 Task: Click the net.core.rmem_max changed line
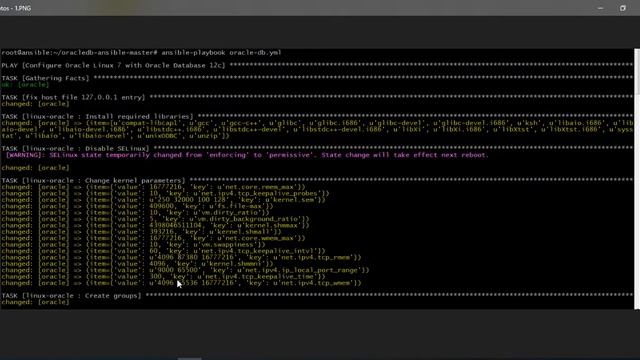pos(153,187)
